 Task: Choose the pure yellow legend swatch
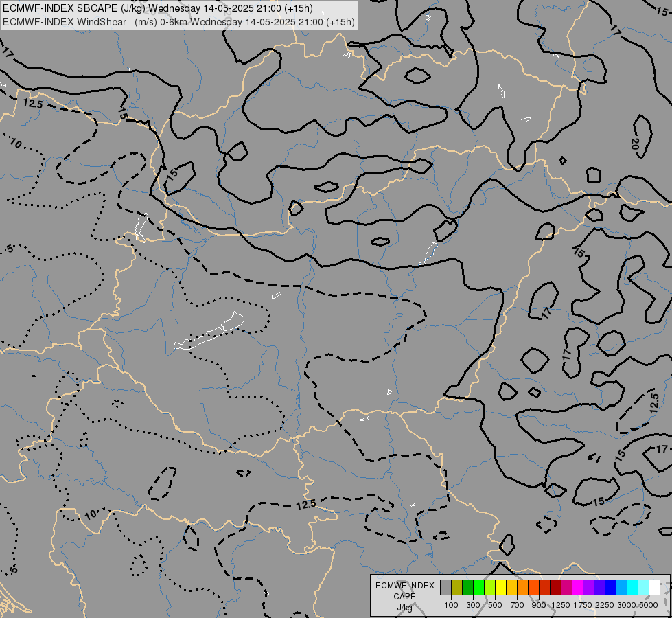pos(500,588)
